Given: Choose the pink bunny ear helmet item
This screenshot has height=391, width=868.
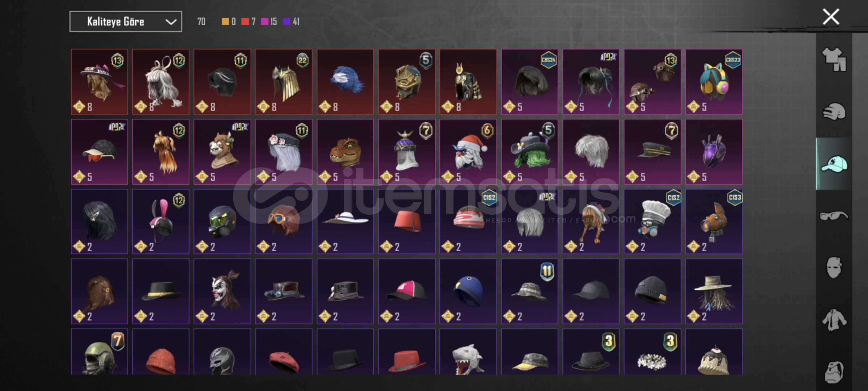Looking at the screenshot, I should click(161, 222).
